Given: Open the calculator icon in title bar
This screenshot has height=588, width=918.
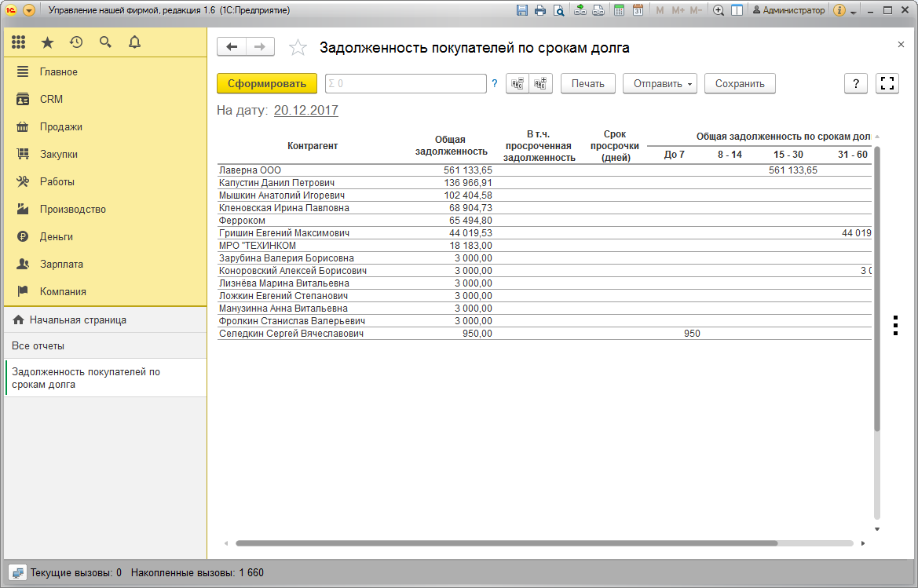Looking at the screenshot, I should pyautogui.click(x=619, y=10).
